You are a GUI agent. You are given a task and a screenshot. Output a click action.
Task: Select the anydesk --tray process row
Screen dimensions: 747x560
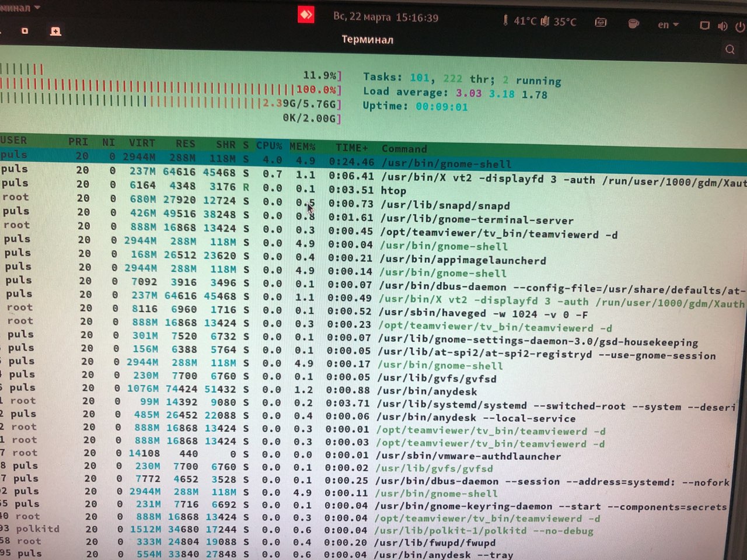[x=373, y=554]
